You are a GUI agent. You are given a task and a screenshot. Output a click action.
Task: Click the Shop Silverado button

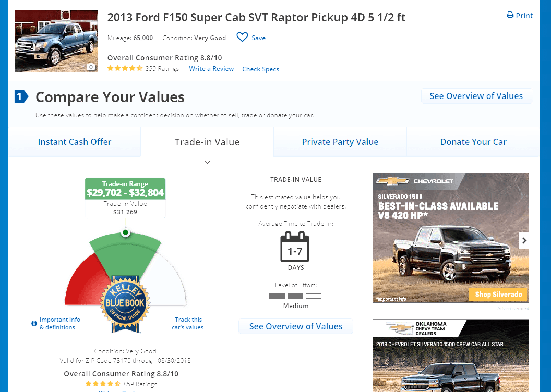(x=498, y=295)
